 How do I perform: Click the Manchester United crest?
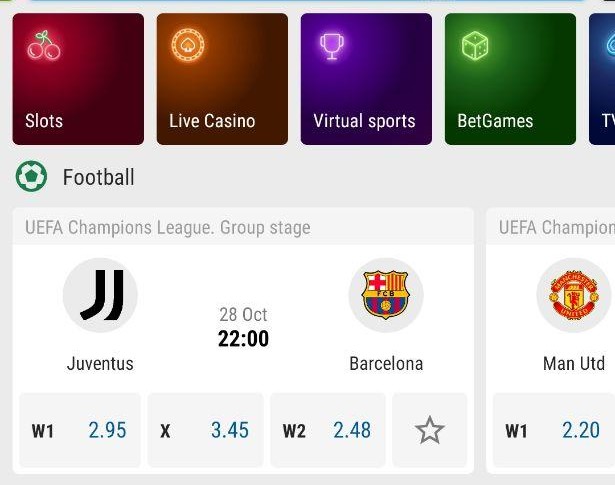574,295
